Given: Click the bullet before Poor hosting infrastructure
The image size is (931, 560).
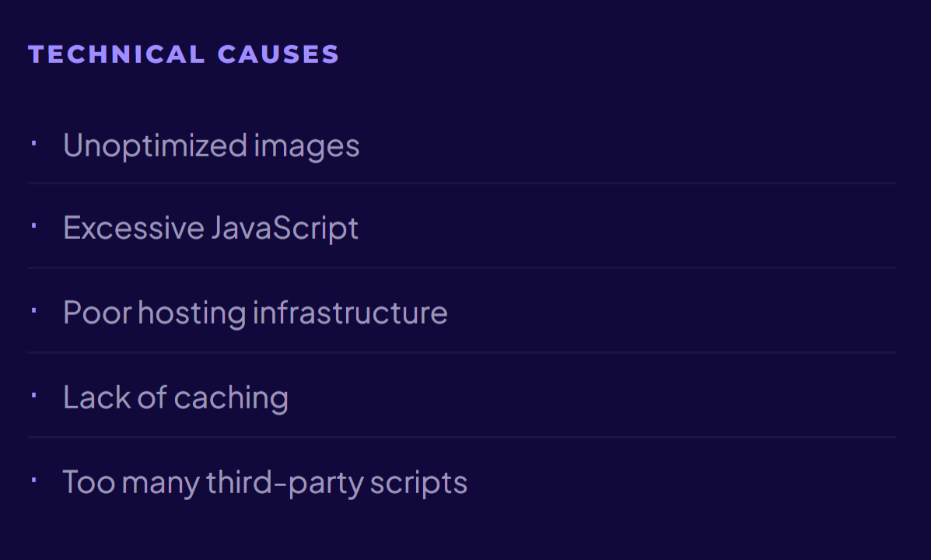Looking at the screenshot, I should point(34,310).
